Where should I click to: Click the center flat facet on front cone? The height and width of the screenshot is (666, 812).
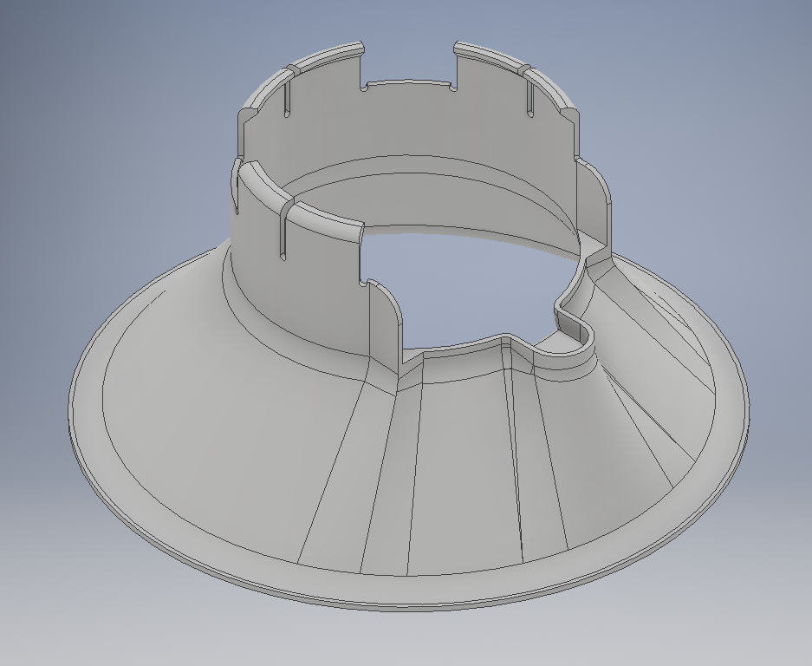(x=459, y=468)
